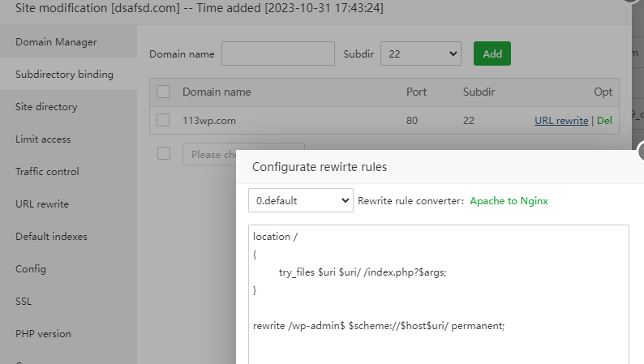Expand the 0.default rewrite template dropdown
Viewport: 644px width, 364px height.
(300, 200)
